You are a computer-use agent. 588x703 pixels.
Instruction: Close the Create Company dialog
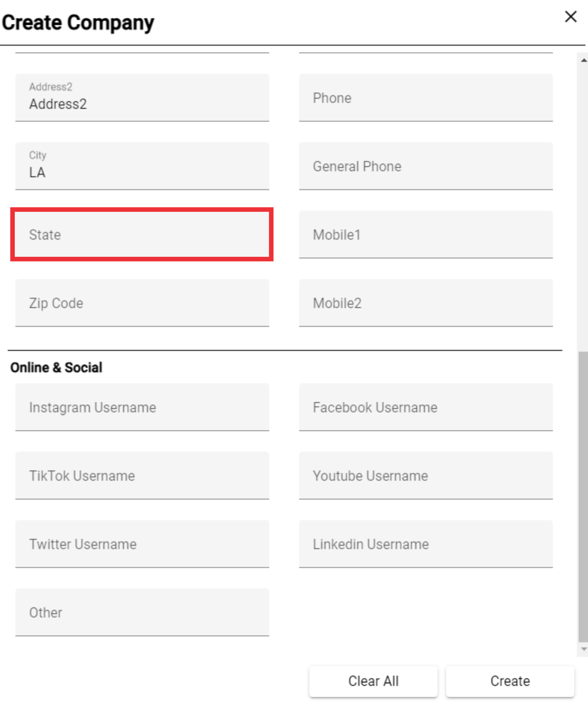[570, 16]
